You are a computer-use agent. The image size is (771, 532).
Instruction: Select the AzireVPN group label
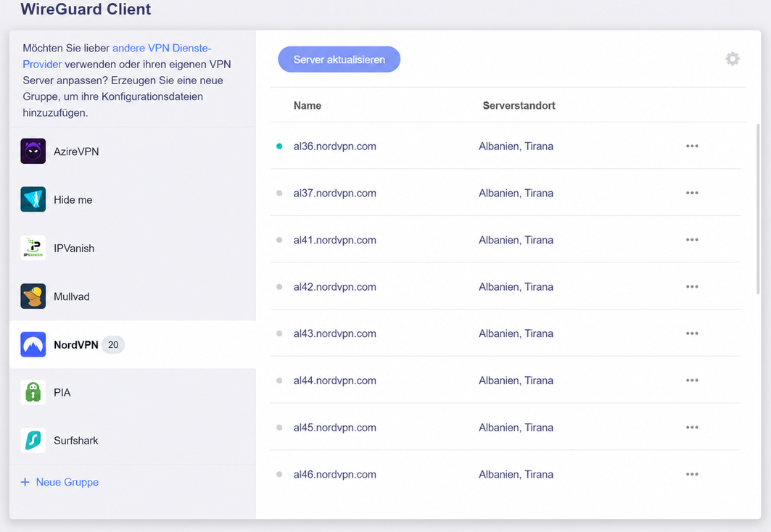pyautogui.click(x=76, y=151)
